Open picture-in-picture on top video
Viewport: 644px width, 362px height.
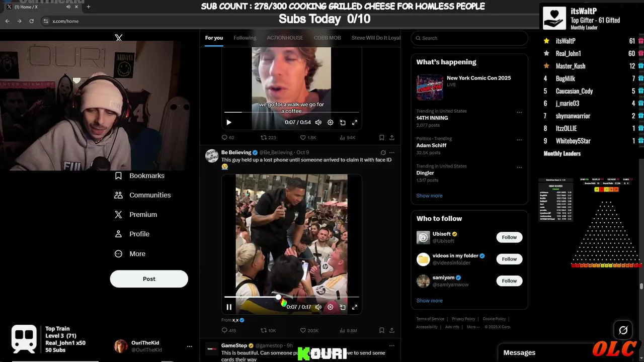[x=343, y=122]
